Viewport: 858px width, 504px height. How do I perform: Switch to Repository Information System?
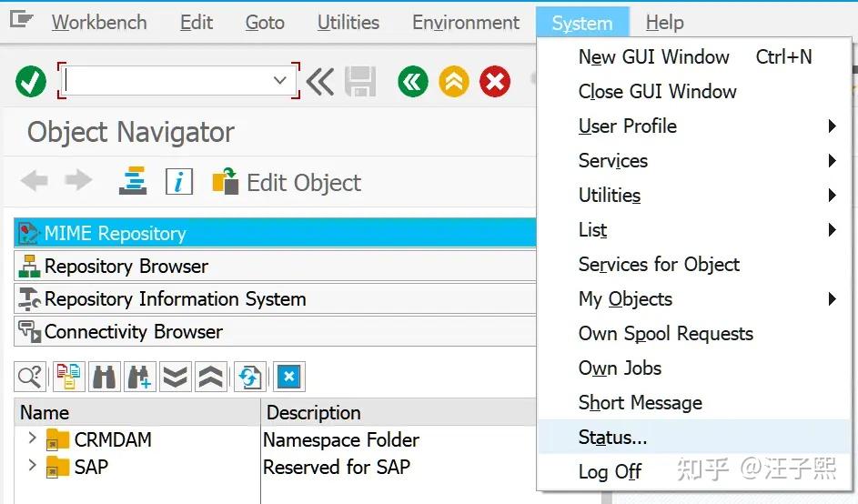coord(275,298)
